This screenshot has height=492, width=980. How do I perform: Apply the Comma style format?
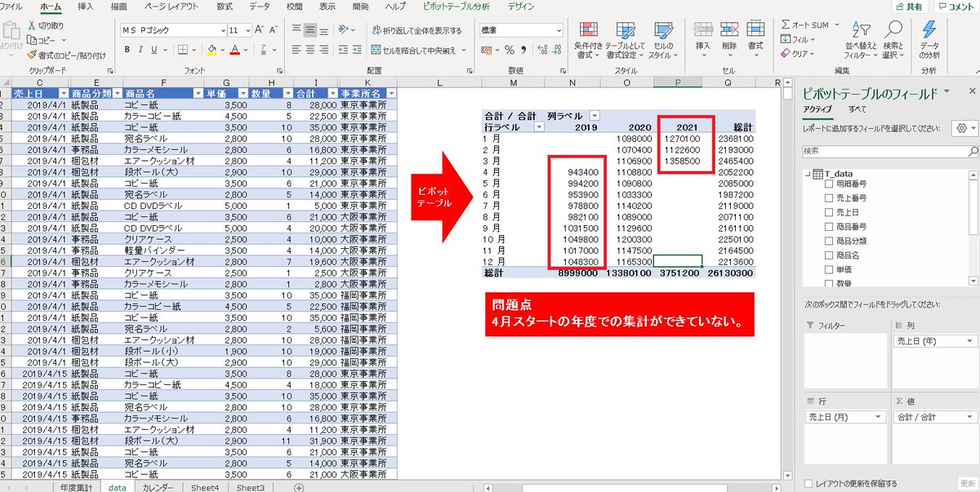point(523,49)
